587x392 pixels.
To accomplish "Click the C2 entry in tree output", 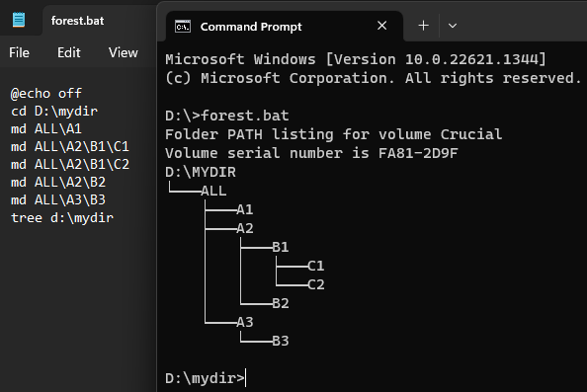I will click(x=316, y=284).
